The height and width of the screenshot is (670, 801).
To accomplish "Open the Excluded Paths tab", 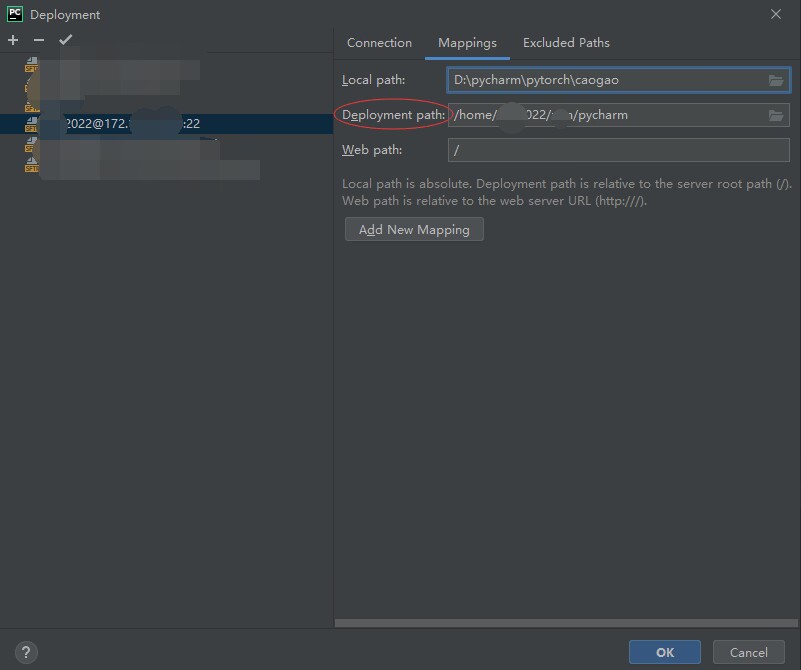I will (566, 43).
